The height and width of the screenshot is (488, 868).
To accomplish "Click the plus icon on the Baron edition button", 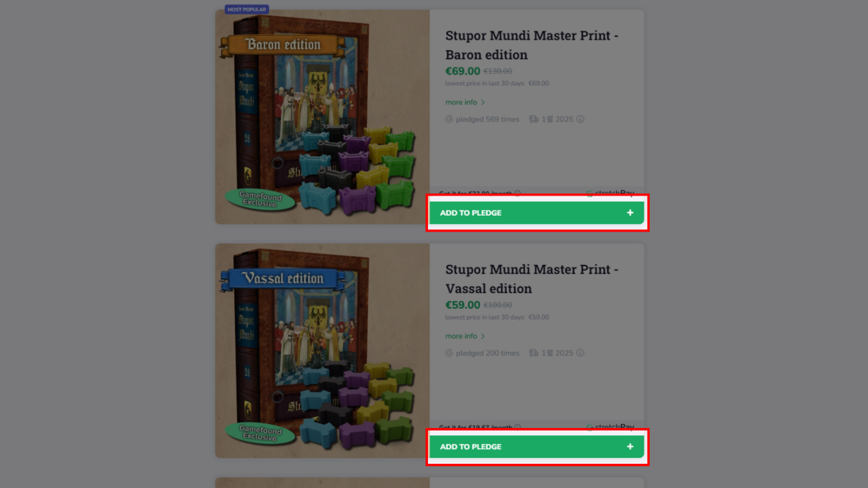I will (630, 213).
